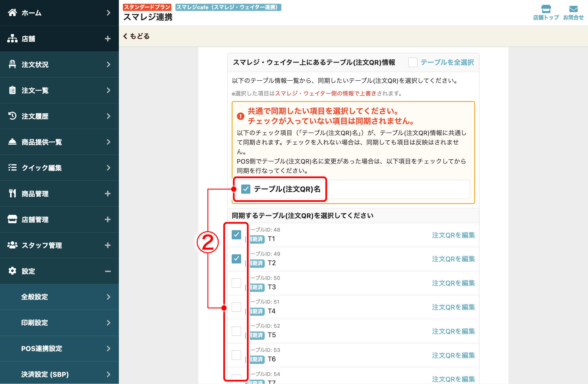This screenshot has height=384, width=588.
Task: Click the chevron next to 全般設定
Action: (108, 297)
